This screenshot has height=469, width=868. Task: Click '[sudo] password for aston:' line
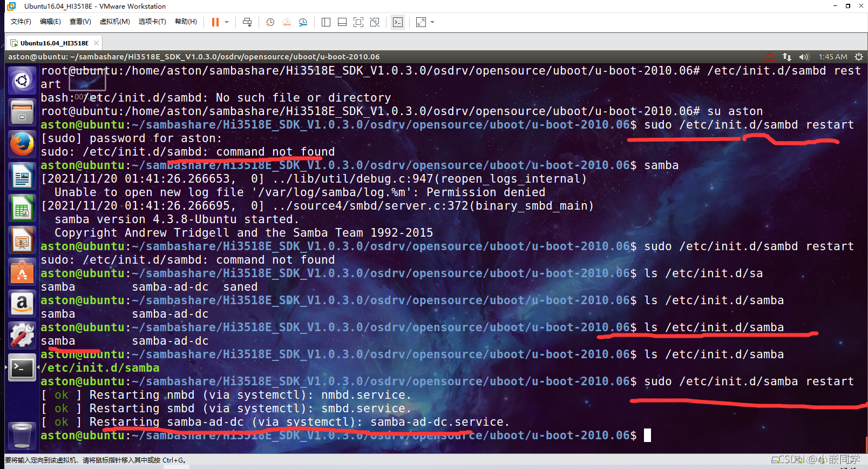(x=131, y=138)
